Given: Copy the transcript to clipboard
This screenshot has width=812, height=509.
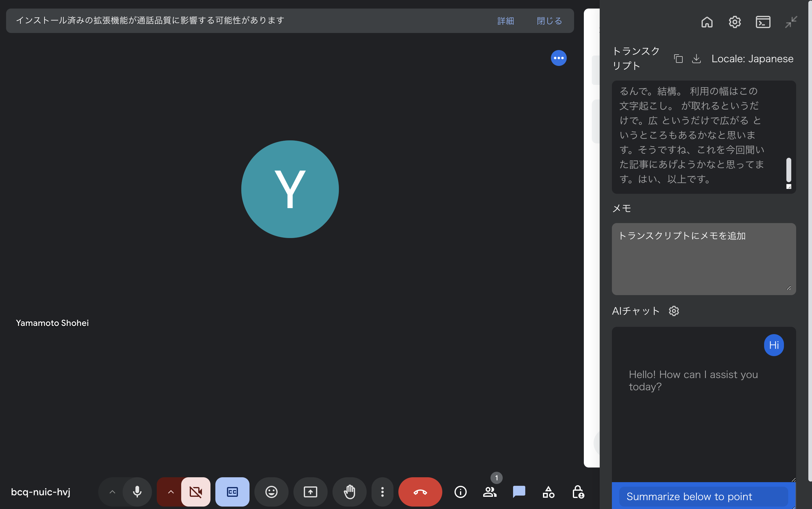Looking at the screenshot, I should click(678, 59).
